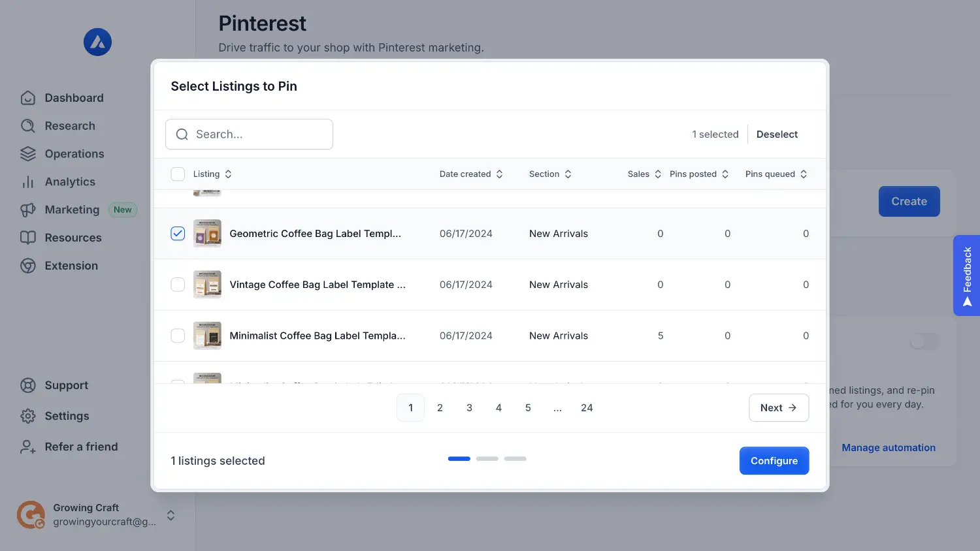Click the Operations layers icon
This screenshot has height=551, width=980.
(27, 154)
